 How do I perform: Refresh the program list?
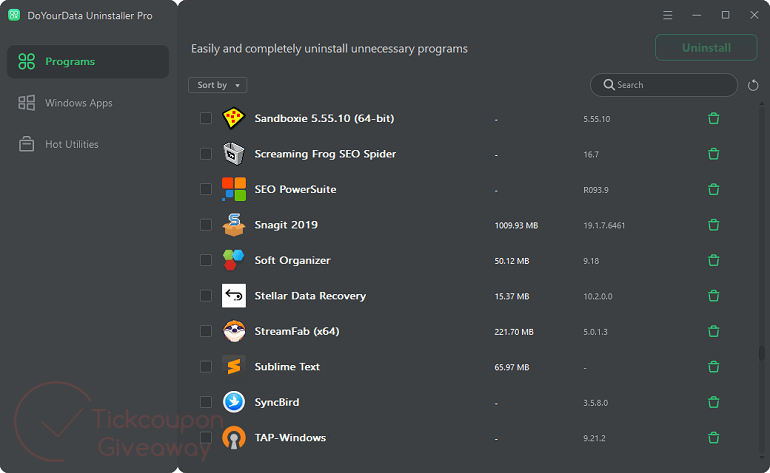753,85
